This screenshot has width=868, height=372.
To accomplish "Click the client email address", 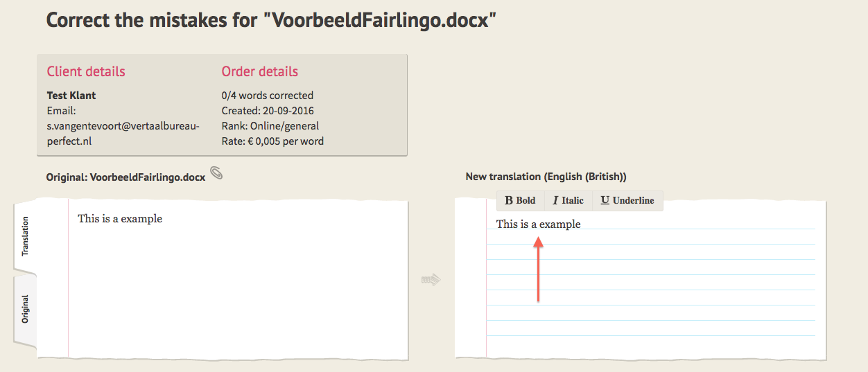I will point(123,134).
